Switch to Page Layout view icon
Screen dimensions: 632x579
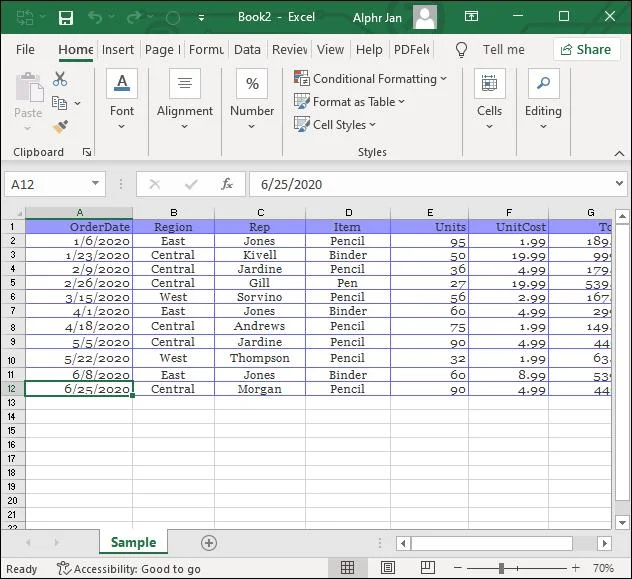[x=388, y=568]
